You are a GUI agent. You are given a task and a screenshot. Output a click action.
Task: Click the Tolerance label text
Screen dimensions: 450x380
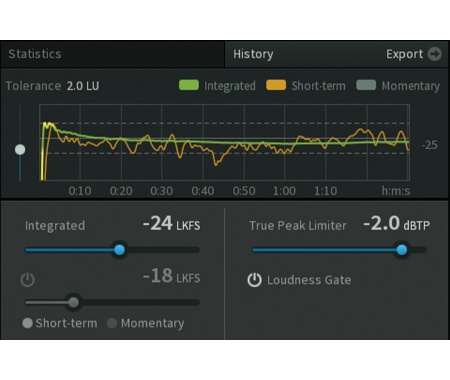[x=33, y=86]
